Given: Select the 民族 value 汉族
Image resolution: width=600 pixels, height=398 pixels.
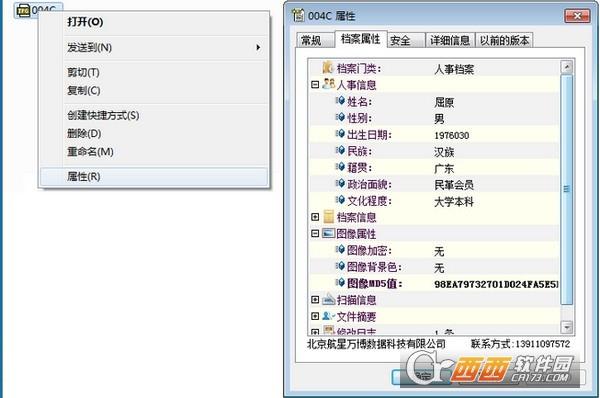Looking at the screenshot, I should (444, 152).
